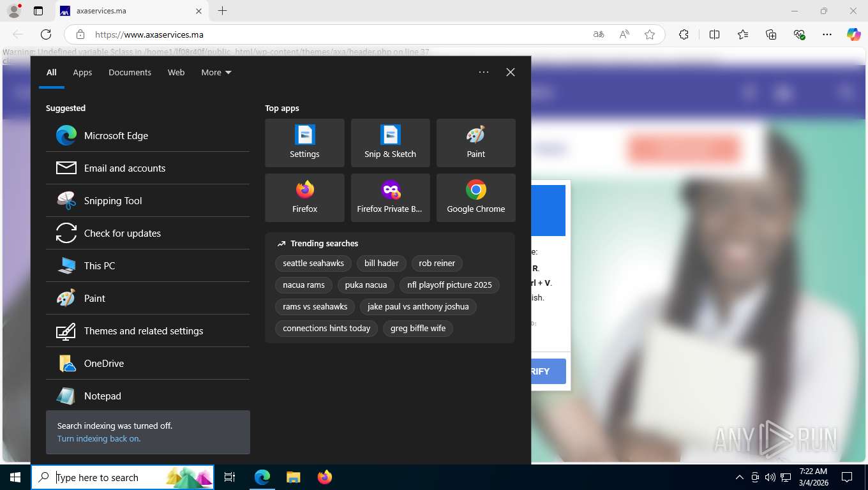Click the Windows Start button
The height and width of the screenshot is (490, 868).
click(x=15, y=477)
